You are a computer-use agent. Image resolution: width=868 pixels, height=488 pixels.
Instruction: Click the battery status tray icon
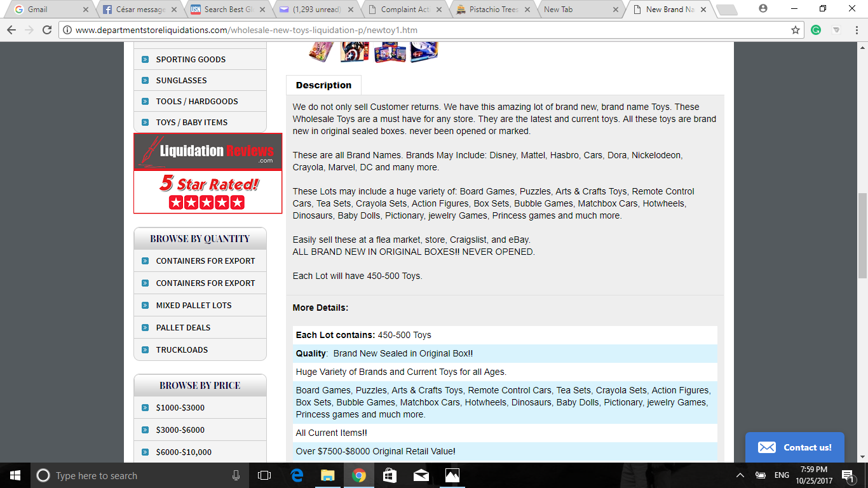tap(760, 475)
